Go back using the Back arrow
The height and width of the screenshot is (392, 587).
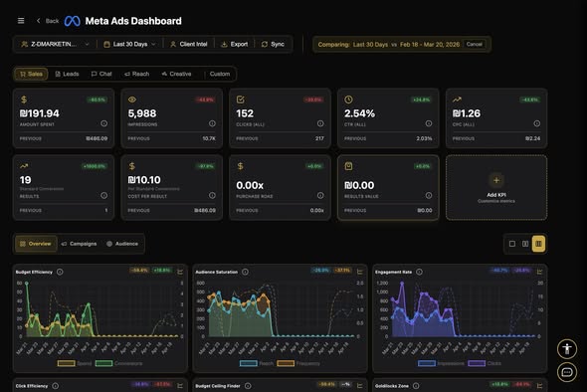coord(48,21)
